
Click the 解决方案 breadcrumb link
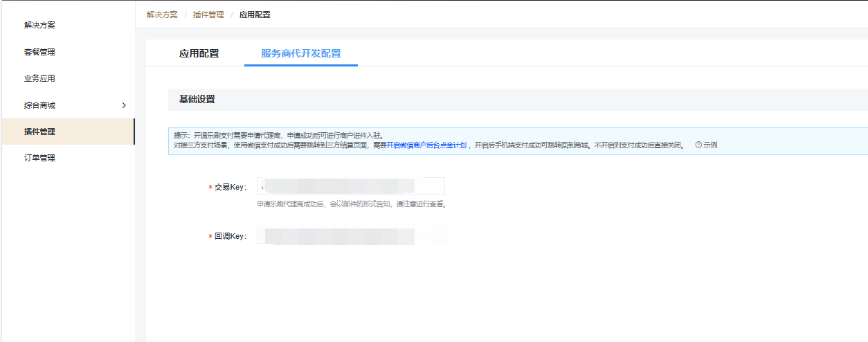click(162, 15)
